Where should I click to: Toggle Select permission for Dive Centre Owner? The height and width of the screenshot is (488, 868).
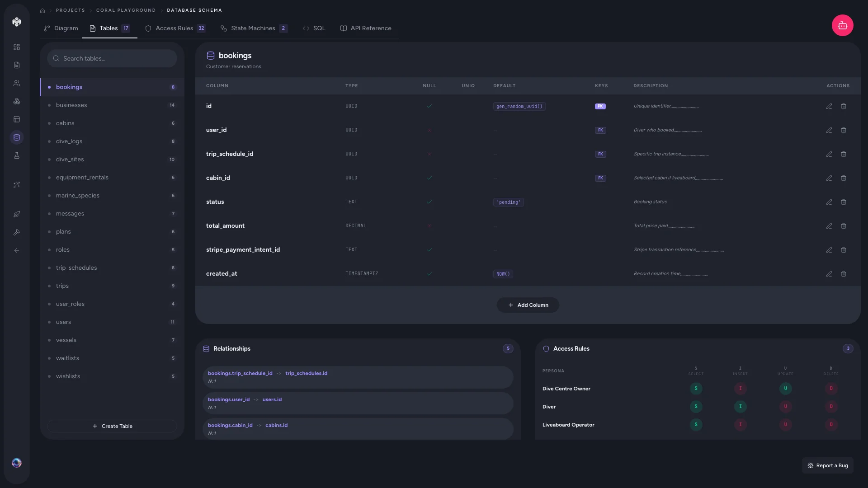[696, 389]
